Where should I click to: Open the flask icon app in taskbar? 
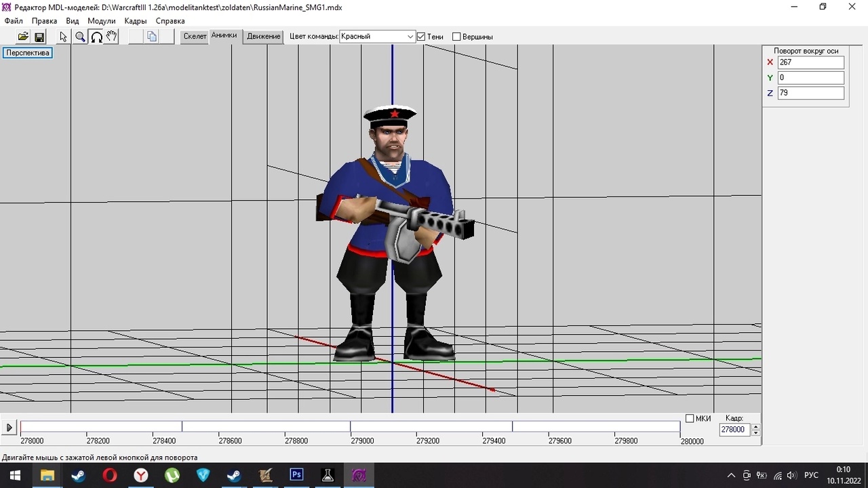click(328, 475)
